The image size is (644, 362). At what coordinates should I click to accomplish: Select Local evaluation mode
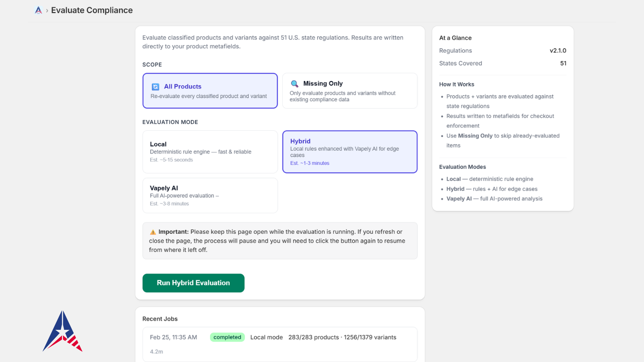point(210,152)
